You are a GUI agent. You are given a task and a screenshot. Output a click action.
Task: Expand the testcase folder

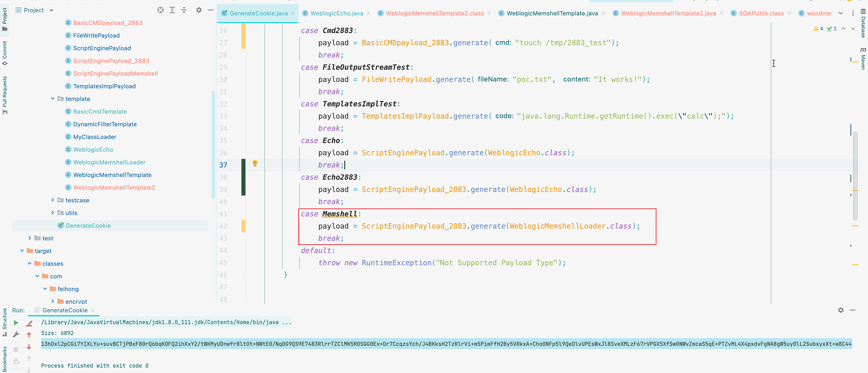pos(53,200)
